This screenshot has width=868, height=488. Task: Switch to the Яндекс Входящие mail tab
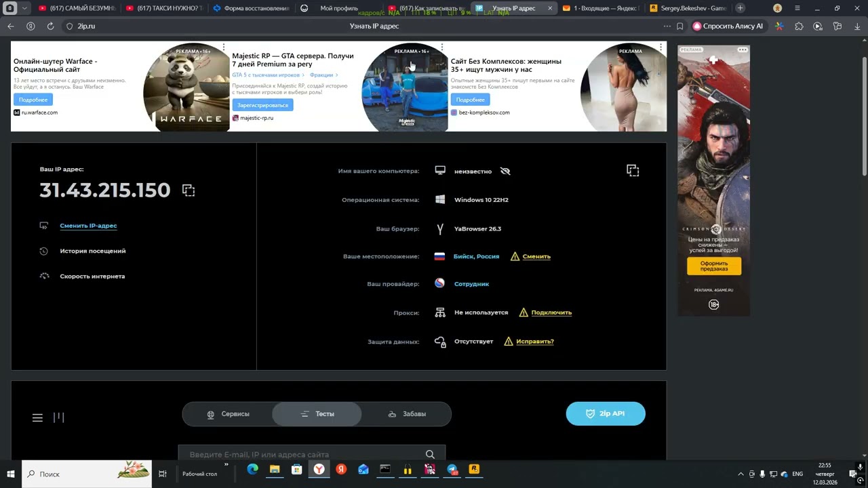601,8
